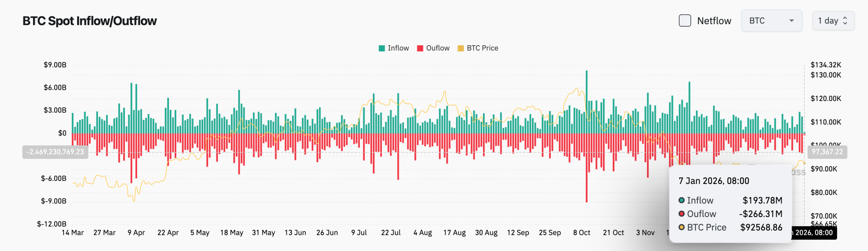Image resolution: width=868 pixels, height=251 pixels.
Task: Click the yellow BTC Price dot in tooltip
Action: tap(681, 227)
